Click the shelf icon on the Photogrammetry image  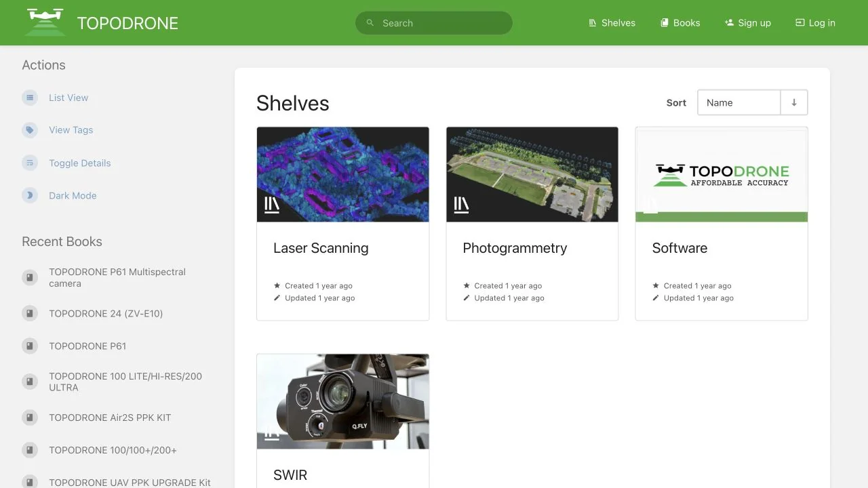[x=461, y=205]
